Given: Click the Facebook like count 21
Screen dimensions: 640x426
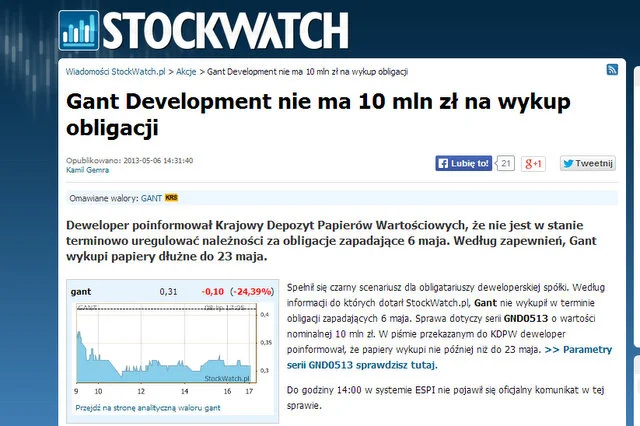Looking at the screenshot, I should pos(505,164).
